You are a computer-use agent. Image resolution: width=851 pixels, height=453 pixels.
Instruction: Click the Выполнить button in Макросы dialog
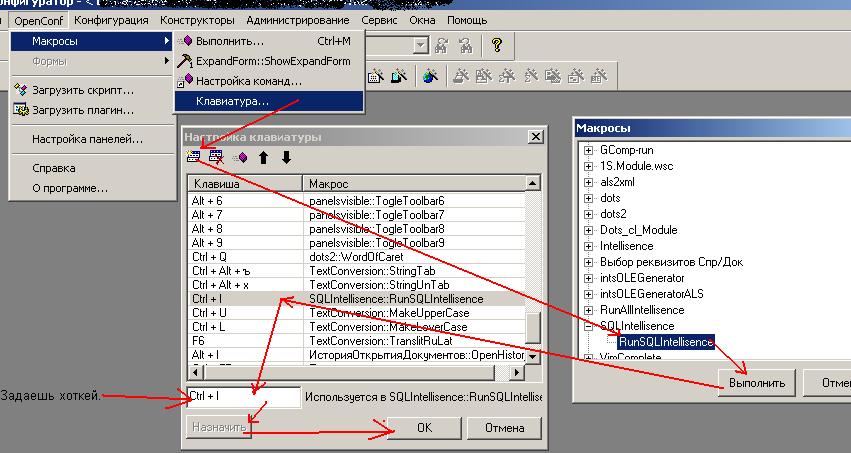(757, 383)
